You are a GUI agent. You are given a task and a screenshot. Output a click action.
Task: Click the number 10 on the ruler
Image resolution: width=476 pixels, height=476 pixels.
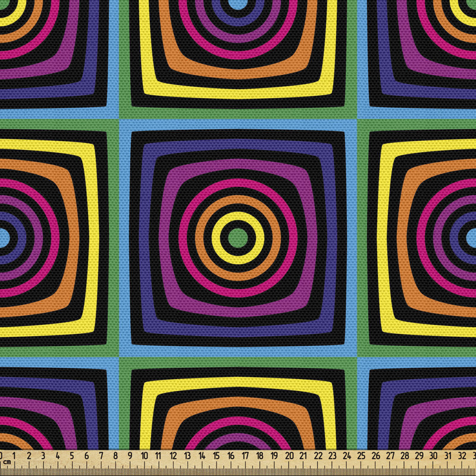[x=145, y=456]
